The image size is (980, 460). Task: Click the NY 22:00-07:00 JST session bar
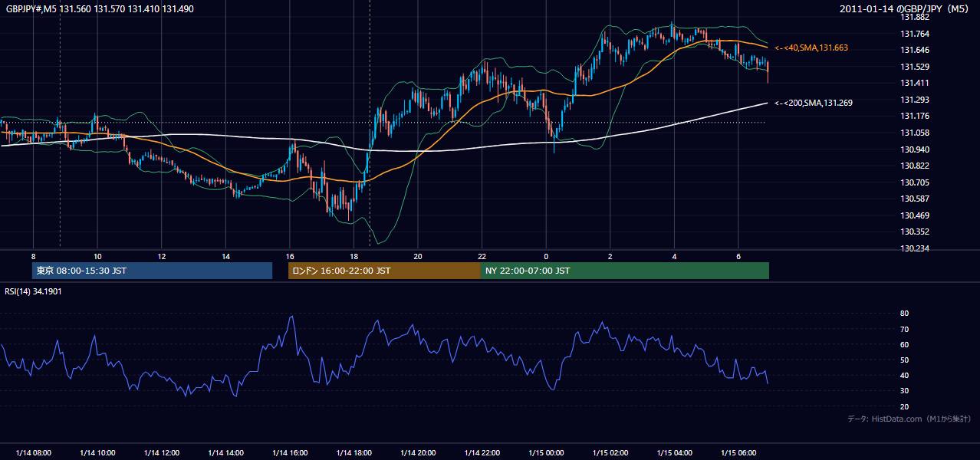pyautogui.click(x=625, y=271)
